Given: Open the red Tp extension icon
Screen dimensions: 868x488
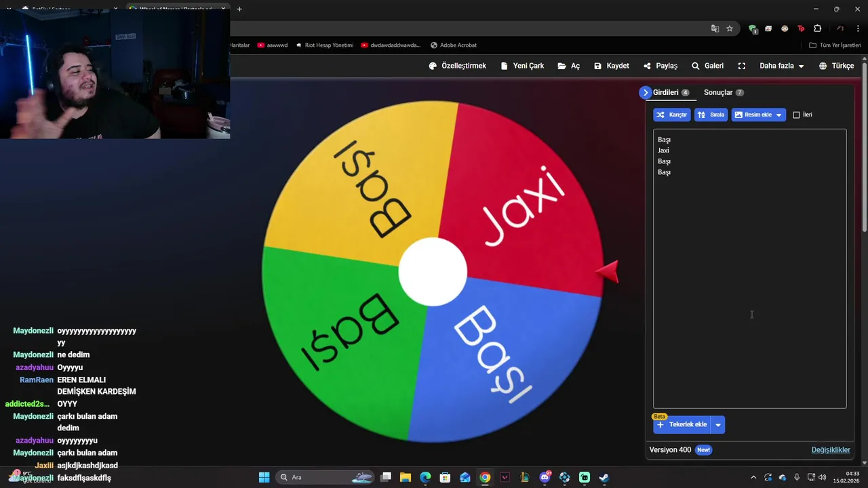Looking at the screenshot, I should [x=801, y=28].
